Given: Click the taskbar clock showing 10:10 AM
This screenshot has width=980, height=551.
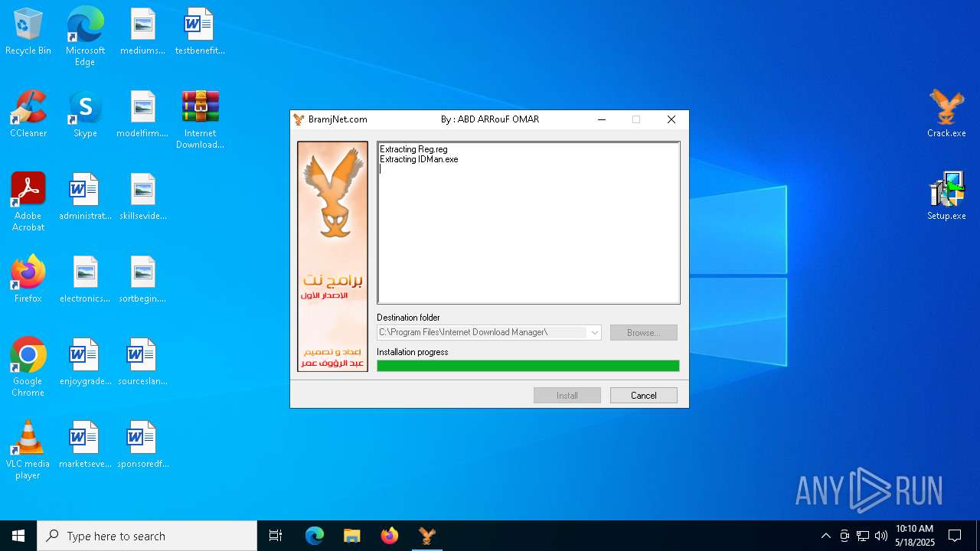Looking at the screenshot, I should coord(915,536).
